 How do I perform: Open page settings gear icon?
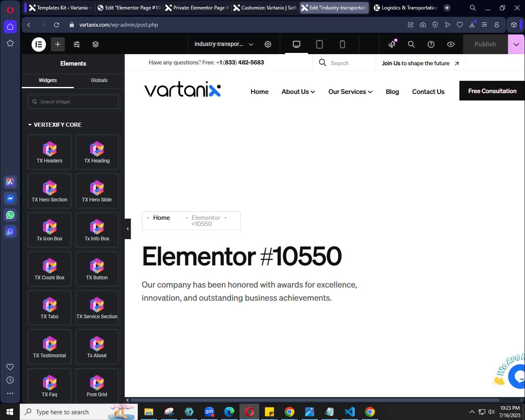pyautogui.click(x=268, y=44)
